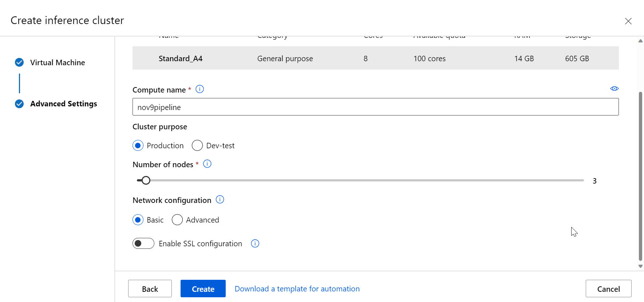Image resolution: width=644 pixels, height=302 pixels.
Task: Choose Basic network configuration
Action: pos(138,220)
